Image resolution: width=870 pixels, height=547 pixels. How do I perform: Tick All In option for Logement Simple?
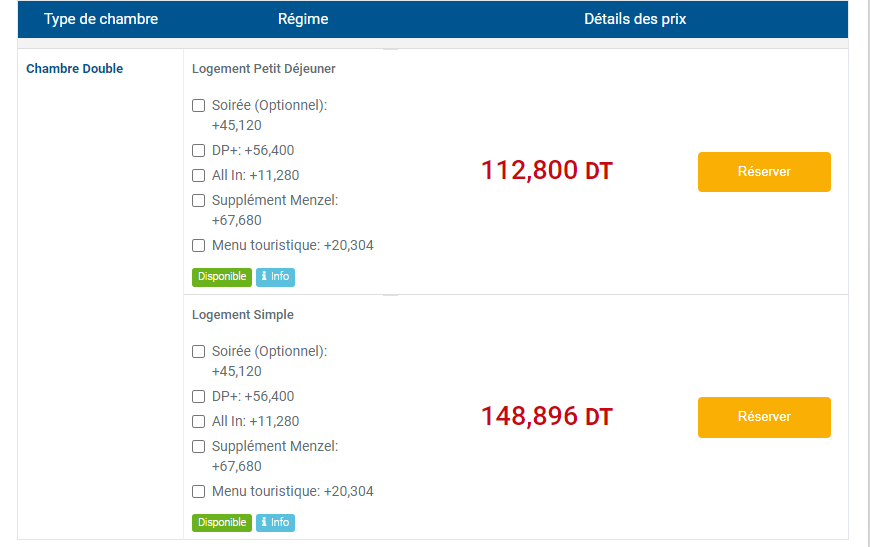click(199, 422)
